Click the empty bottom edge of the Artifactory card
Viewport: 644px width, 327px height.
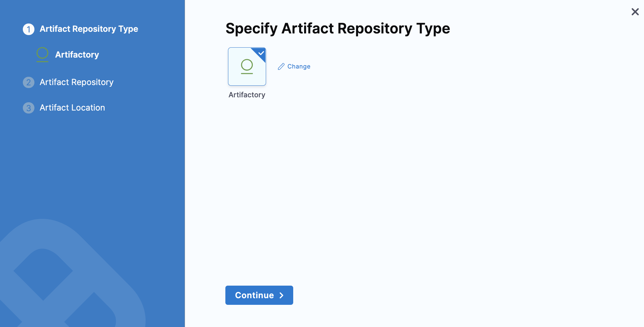coord(247,82)
